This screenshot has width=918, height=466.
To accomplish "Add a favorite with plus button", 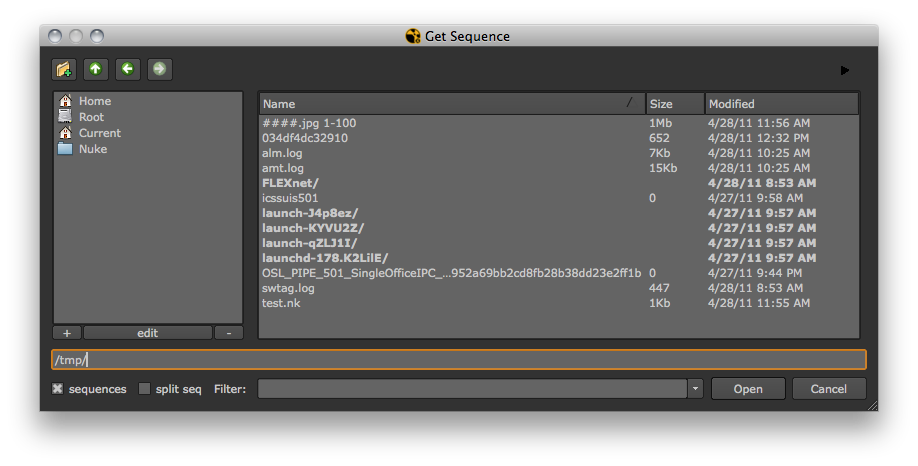I will pos(67,333).
